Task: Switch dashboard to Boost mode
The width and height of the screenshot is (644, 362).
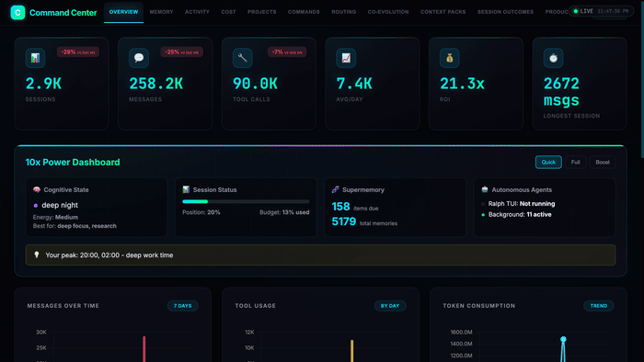Action: 603,162
